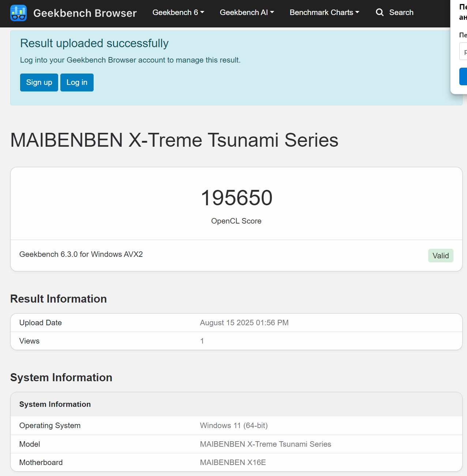Click the Upload Date row label
The width and height of the screenshot is (467, 476).
[41, 323]
